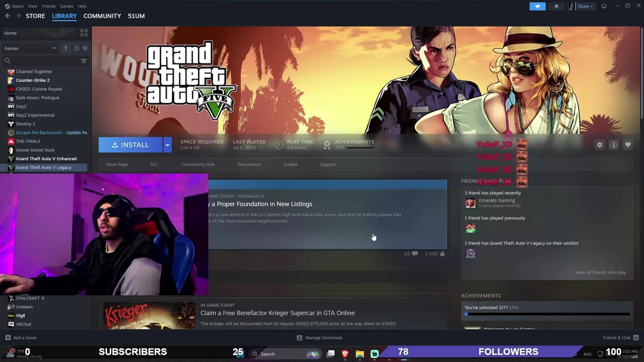
Task: Toggle ready-to-play filter icon
Action: coord(85,48)
